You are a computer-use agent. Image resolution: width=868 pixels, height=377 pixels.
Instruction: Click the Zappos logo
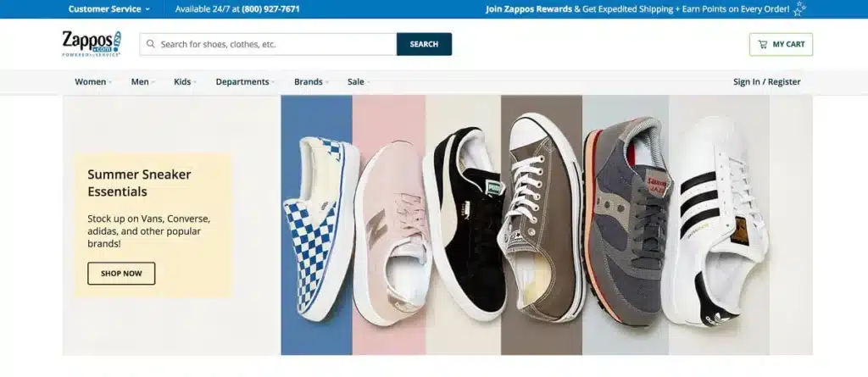click(x=92, y=43)
